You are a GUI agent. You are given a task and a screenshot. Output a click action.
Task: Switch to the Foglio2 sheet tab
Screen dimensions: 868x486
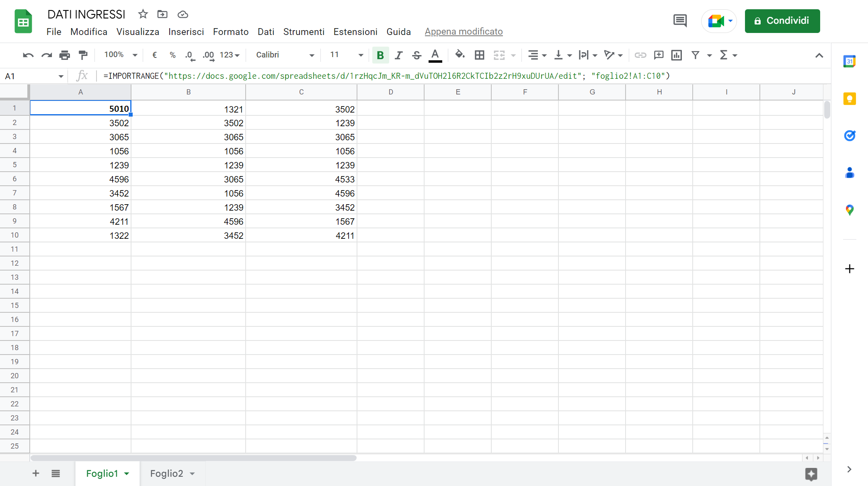[166, 474]
